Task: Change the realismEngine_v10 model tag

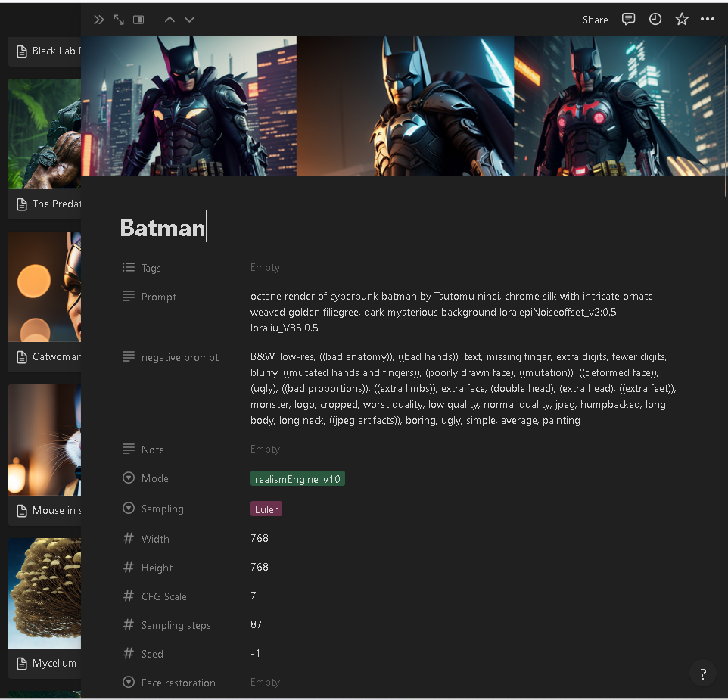Action: (x=297, y=478)
